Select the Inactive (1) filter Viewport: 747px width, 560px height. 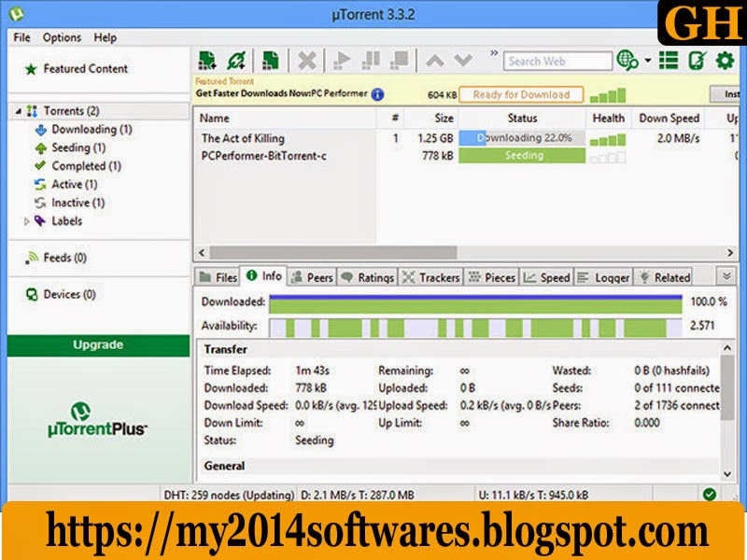tap(78, 203)
